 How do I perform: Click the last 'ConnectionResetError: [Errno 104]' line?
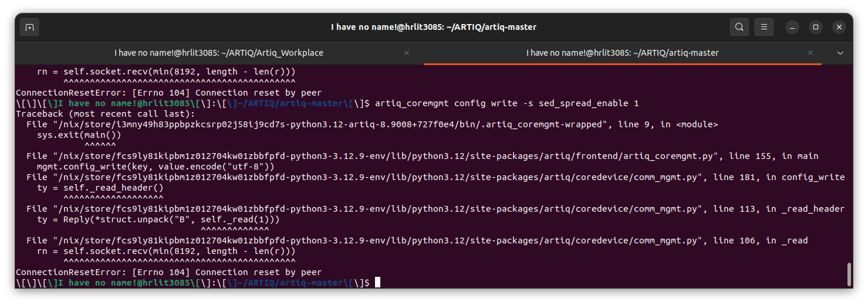pos(168,272)
